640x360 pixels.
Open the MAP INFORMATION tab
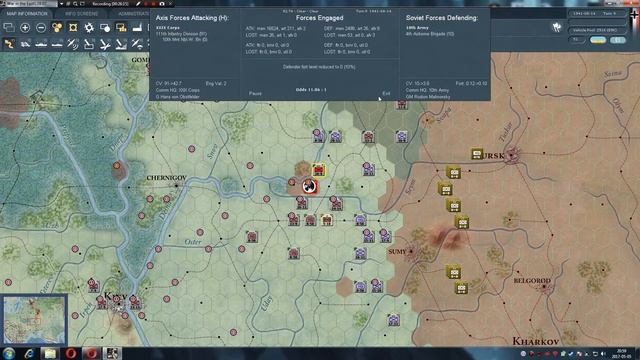click(x=27, y=13)
